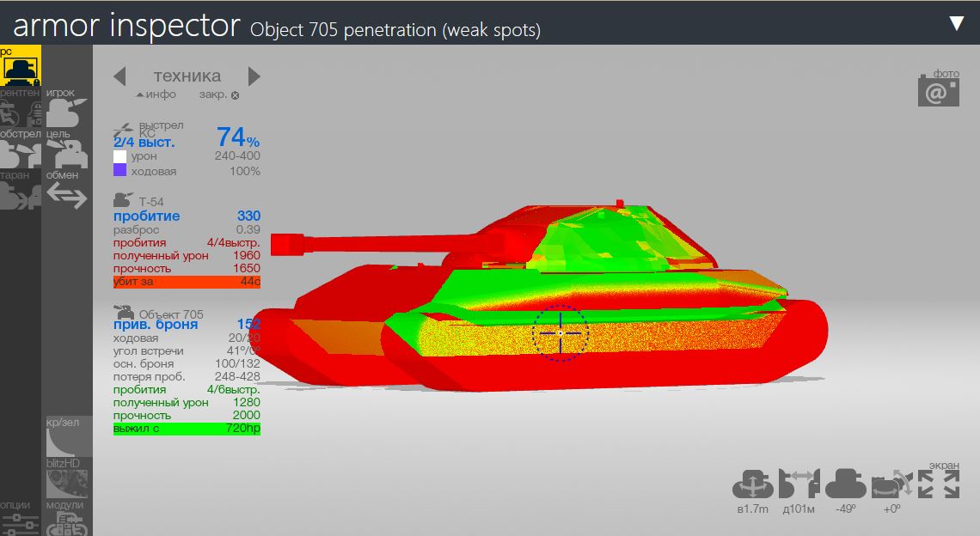Click the прочность 1650 row
Viewport: 980px width, 536px height.
point(187,269)
